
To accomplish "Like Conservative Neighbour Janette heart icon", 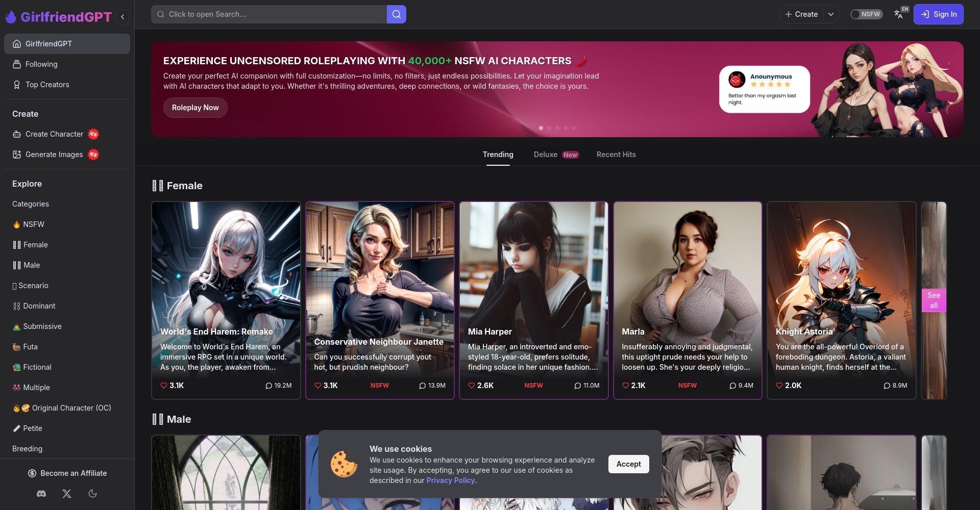I will pos(318,386).
